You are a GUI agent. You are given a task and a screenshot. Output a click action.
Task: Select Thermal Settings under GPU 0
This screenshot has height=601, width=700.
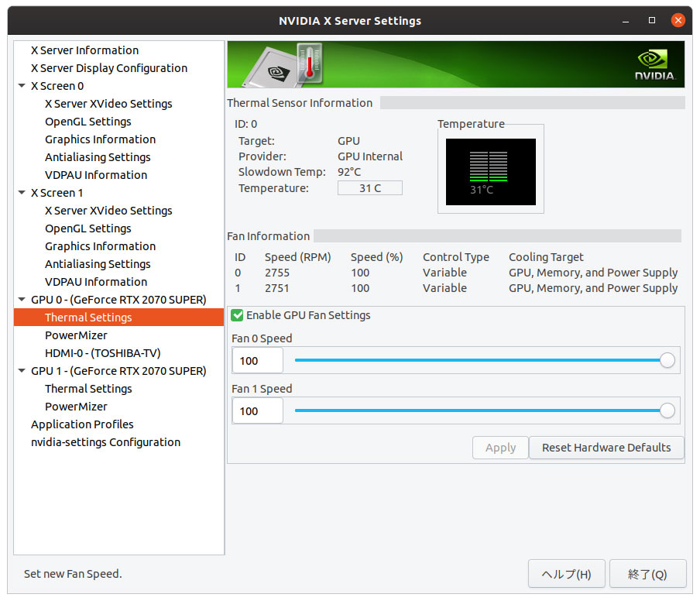point(118,318)
